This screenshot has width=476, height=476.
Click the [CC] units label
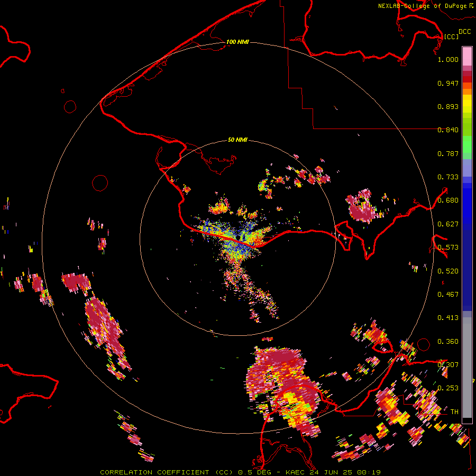point(451,36)
